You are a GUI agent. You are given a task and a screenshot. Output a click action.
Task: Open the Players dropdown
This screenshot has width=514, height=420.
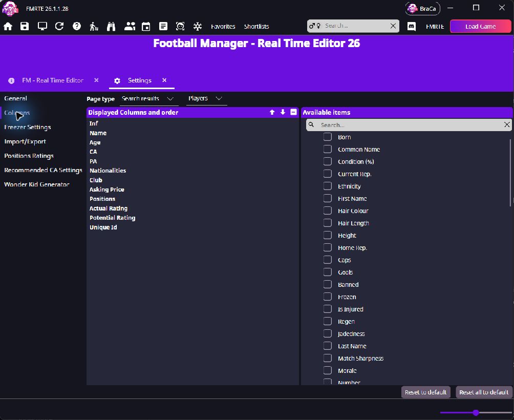click(x=206, y=99)
